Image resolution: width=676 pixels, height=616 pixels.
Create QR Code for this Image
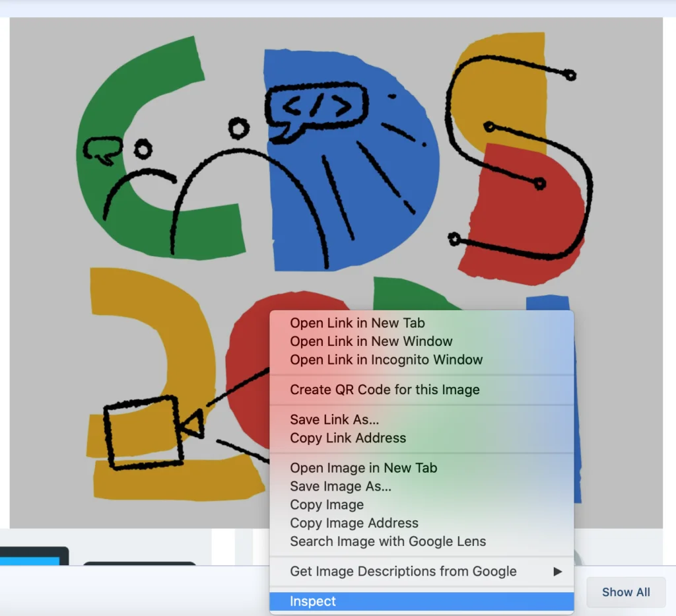(x=422, y=390)
